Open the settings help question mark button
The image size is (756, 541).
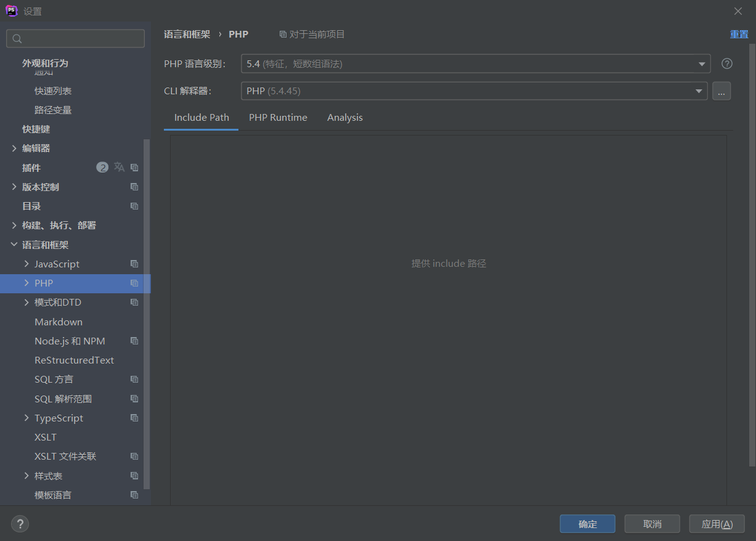(x=20, y=524)
